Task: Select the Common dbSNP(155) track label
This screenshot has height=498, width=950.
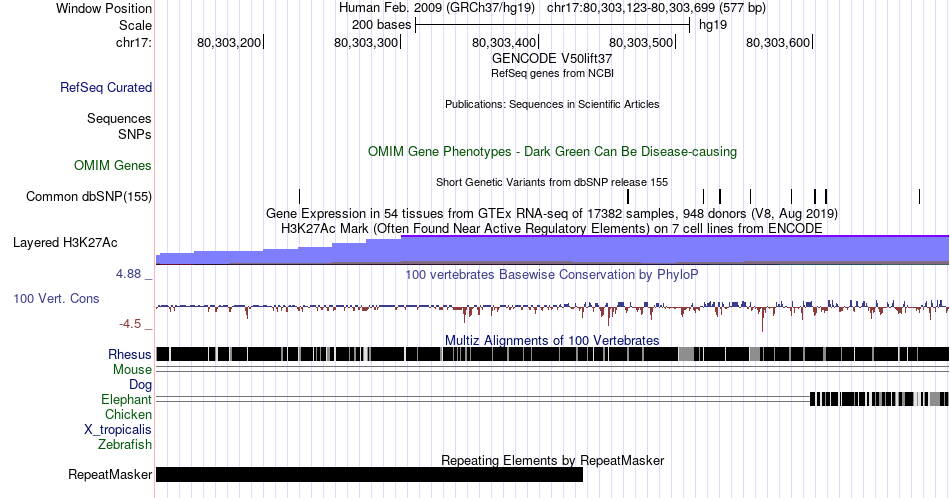Action: pos(89,196)
